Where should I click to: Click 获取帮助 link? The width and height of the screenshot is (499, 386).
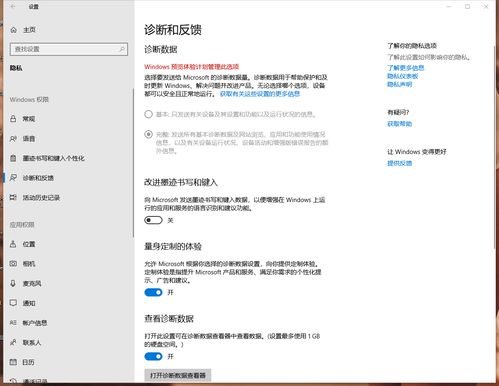pyautogui.click(x=400, y=124)
